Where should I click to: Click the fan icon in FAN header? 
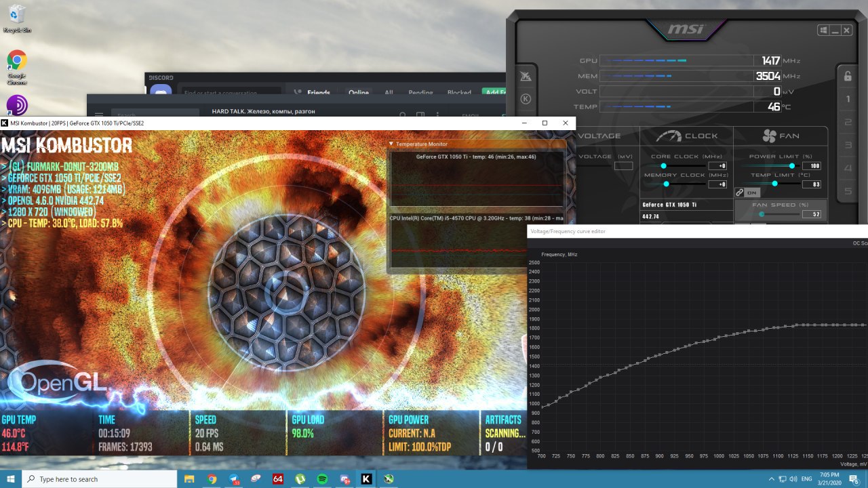pyautogui.click(x=769, y=136)
